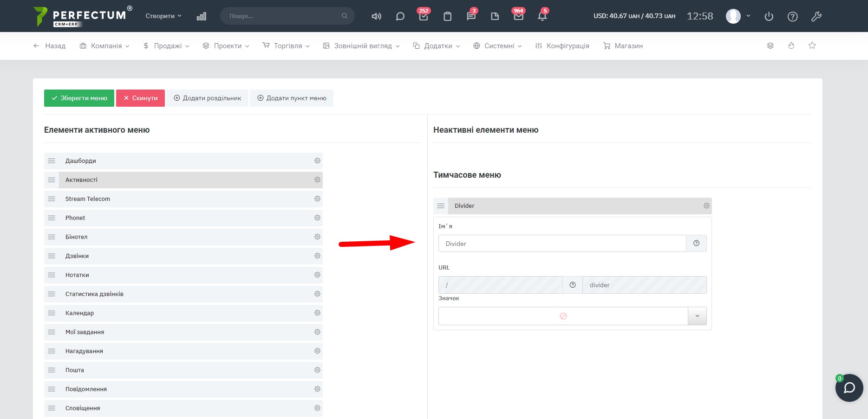Click the power logout icon
Screen dimensions: 868x419
[769, 16]
